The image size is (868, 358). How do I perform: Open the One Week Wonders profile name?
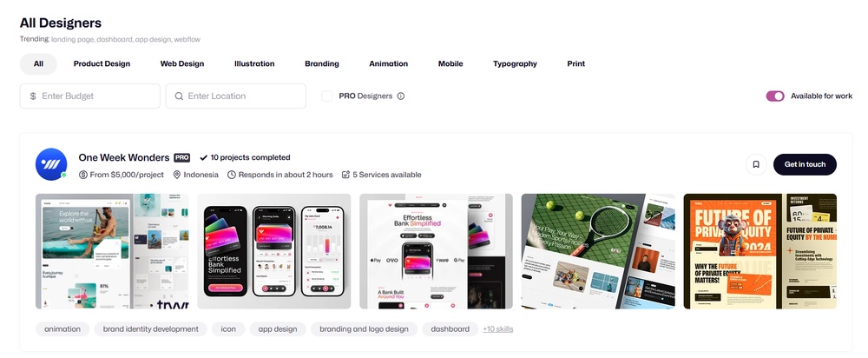pos(124,157)
